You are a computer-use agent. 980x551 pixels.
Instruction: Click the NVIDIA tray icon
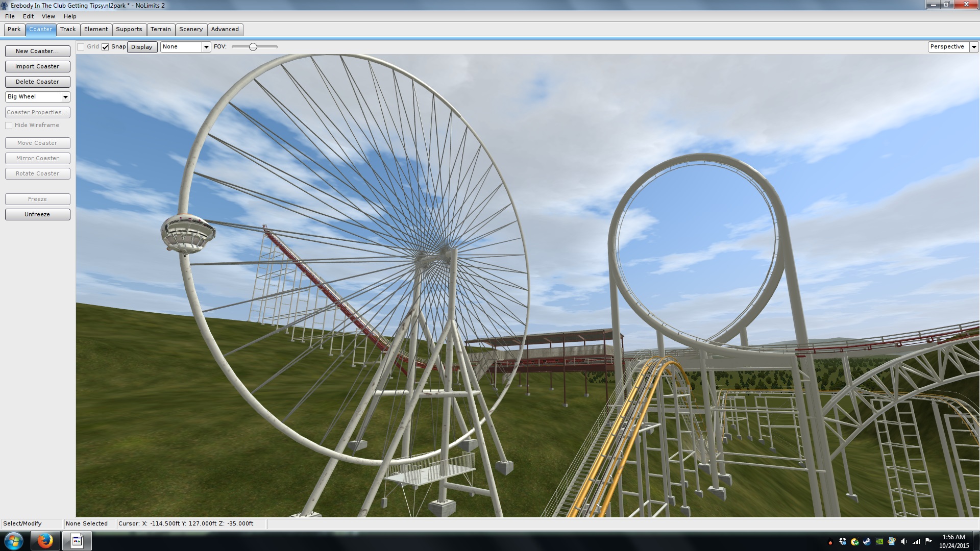pyautogui.click(x=879, y=541)
